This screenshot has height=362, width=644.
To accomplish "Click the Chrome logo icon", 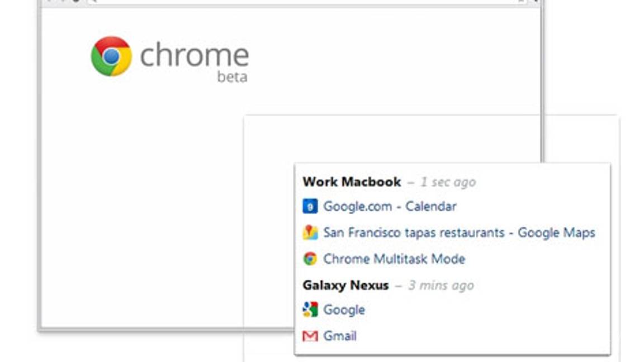I will (x=111, y=56).
